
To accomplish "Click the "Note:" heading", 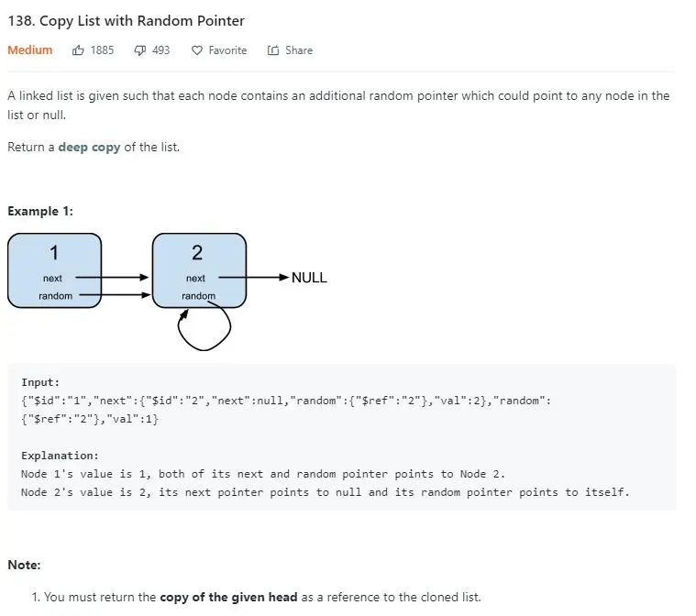I will [x=24, y=565].
